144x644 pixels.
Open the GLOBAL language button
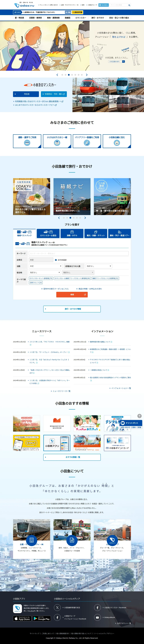tap(104, 5)
